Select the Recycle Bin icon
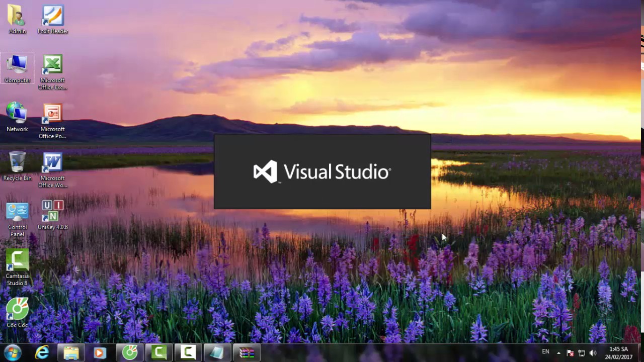This screenshot has height=362, width=644. pos(17,166)
